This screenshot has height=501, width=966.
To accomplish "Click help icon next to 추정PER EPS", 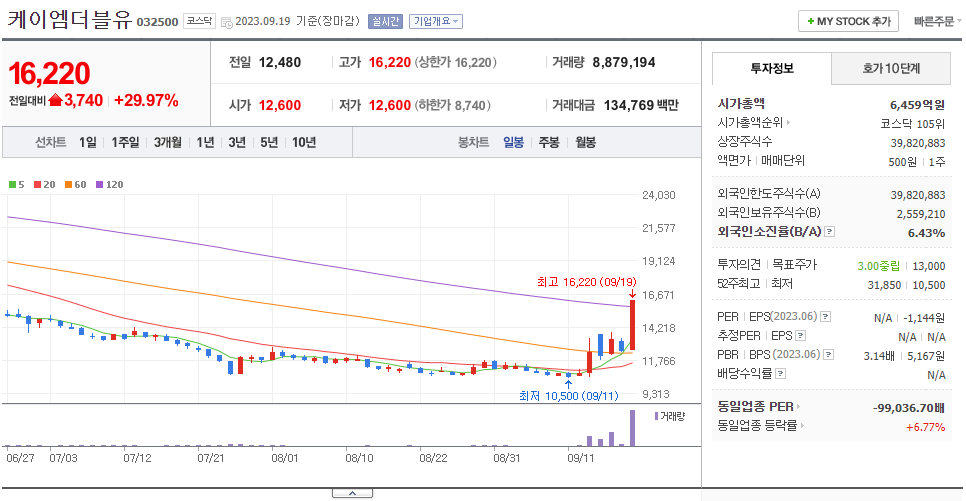I will (800, 336).
